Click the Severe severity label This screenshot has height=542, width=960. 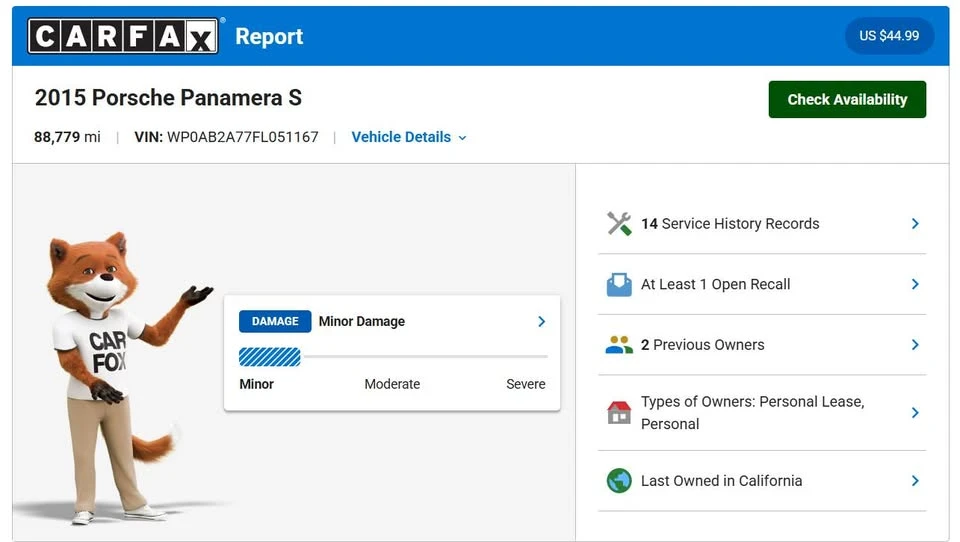pyautogui.click(x=525, y=384)
